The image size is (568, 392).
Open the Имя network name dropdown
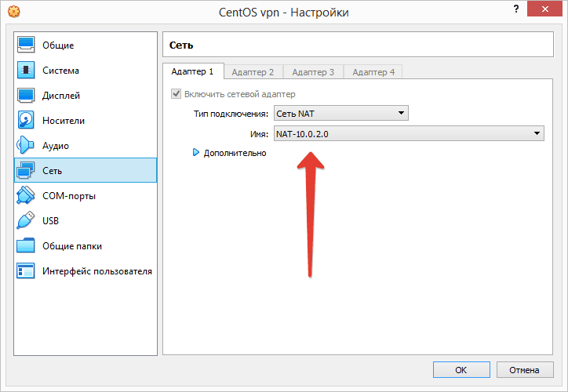click(x=408, y=134)
